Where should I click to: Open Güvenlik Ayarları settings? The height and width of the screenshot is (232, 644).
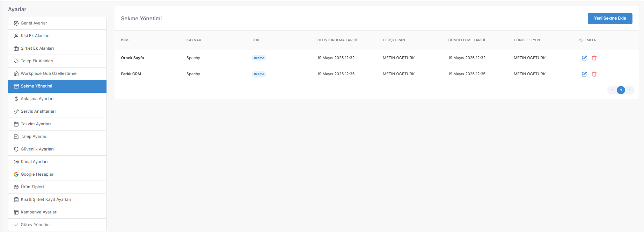[57, 149]
